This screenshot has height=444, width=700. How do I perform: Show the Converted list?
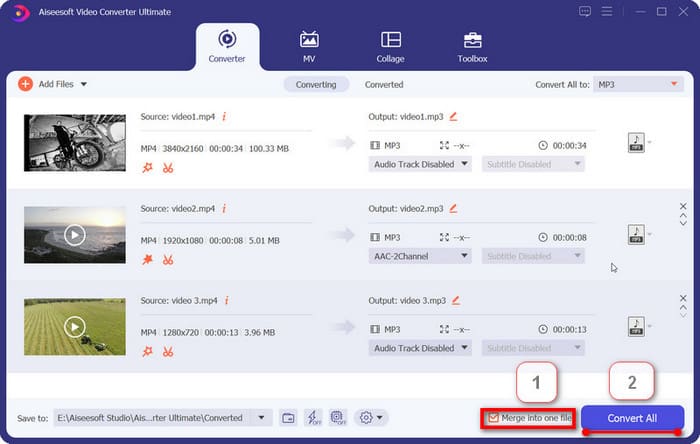tap(384, 84)
